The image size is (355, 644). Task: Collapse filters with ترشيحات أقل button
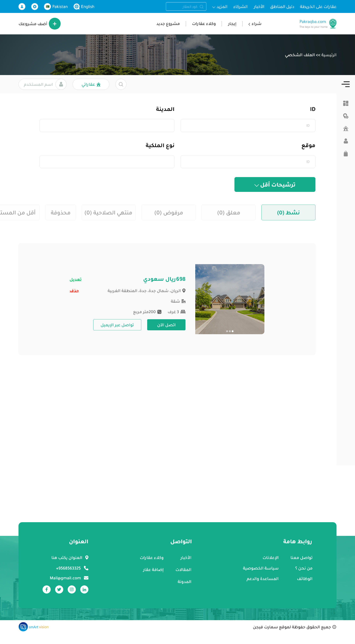[275, 184]
